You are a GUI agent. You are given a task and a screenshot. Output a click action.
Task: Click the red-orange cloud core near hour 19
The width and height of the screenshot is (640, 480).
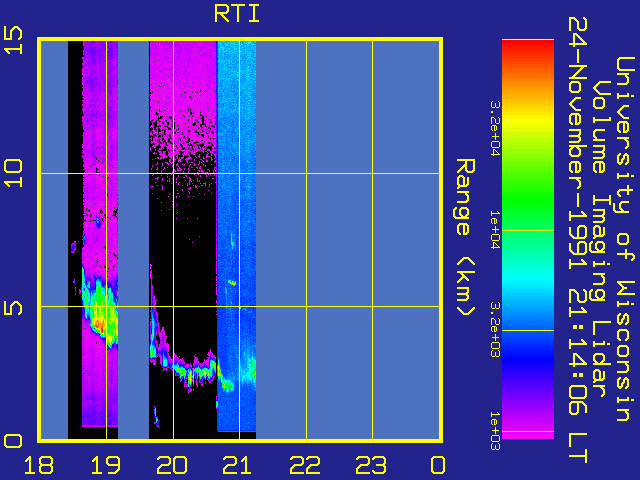pyautogui.click(x=99, y=324)
